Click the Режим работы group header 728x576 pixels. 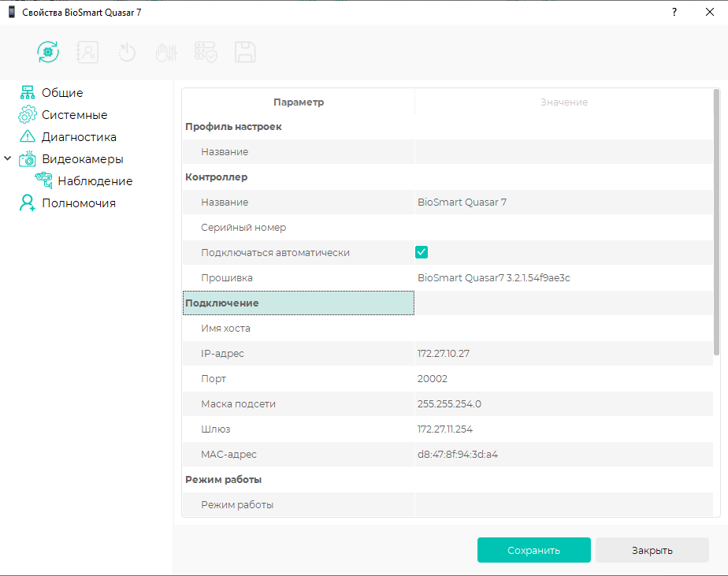pos(223,479)
